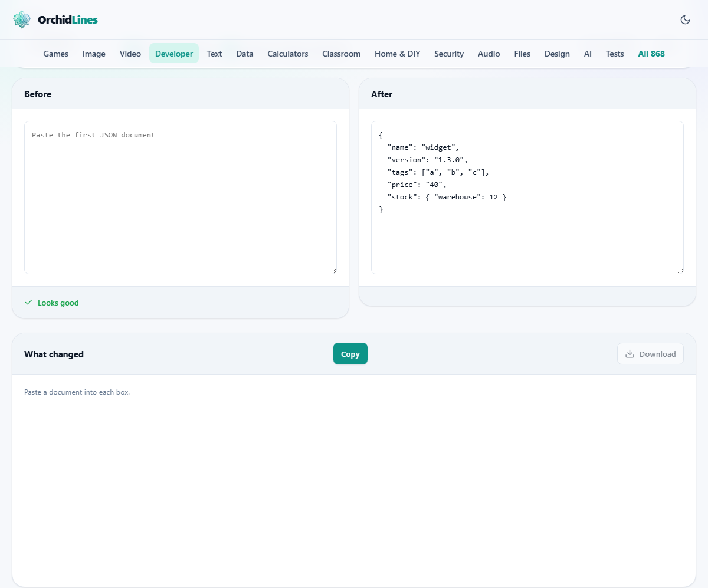Open the Design category
708x588 pixels.
pos(557,54)
